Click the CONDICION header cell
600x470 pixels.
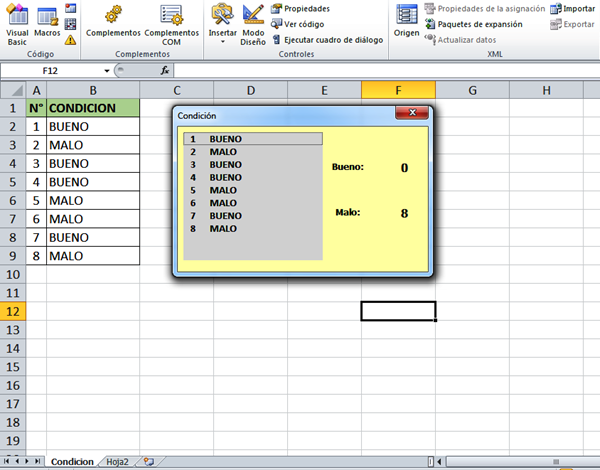[x=93, y=108]
